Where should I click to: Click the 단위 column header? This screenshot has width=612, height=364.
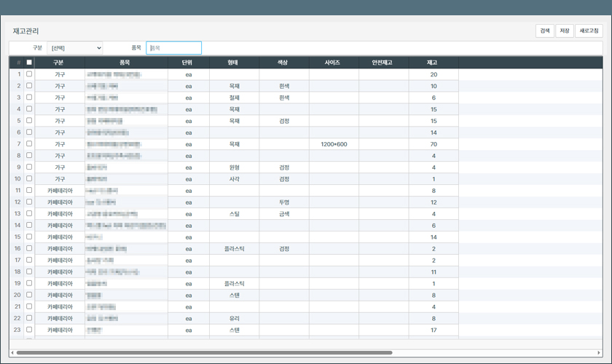coord(188,63)
